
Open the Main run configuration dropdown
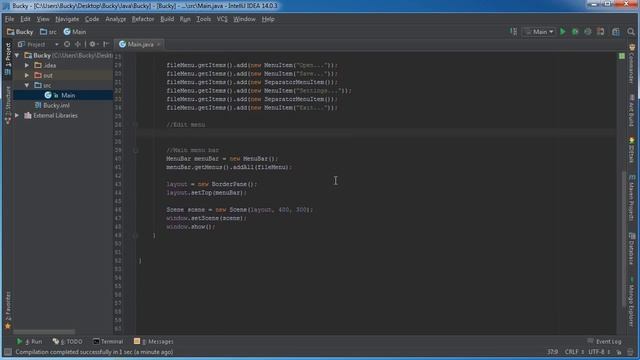coord(539,31)
